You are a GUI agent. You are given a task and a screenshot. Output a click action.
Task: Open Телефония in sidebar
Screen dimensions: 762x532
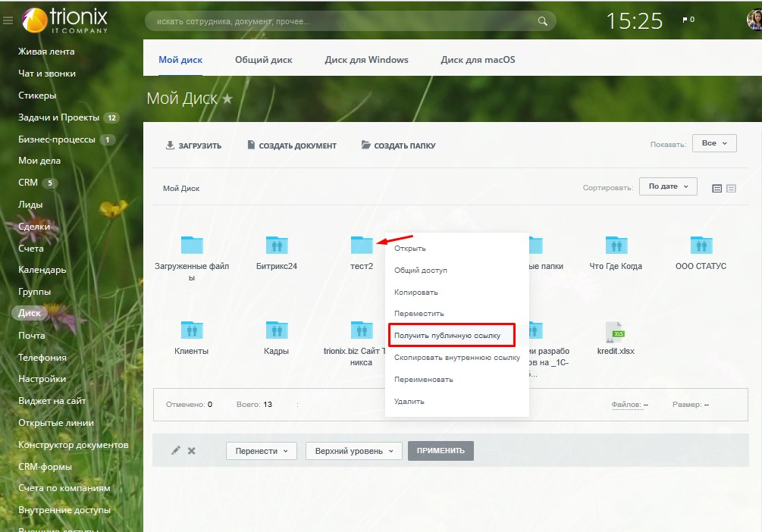[42, 357]
